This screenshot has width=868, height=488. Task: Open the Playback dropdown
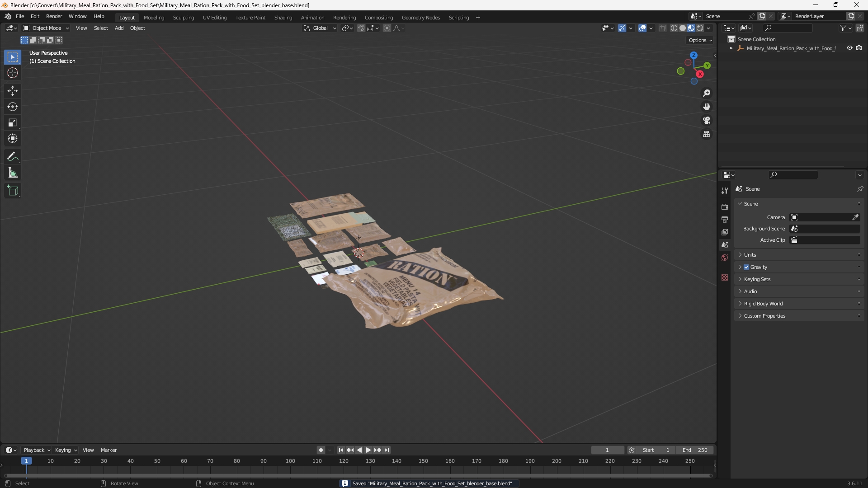point(37,450)
